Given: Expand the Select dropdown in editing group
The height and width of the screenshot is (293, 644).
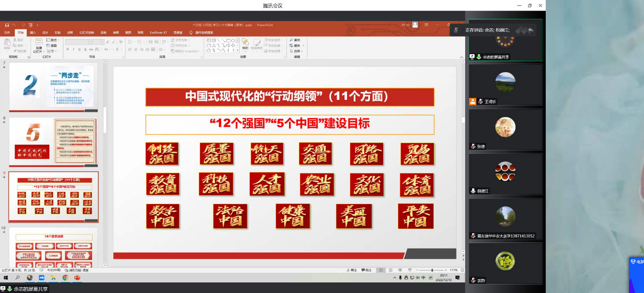Looking at the screenshot, I should 297,51.
